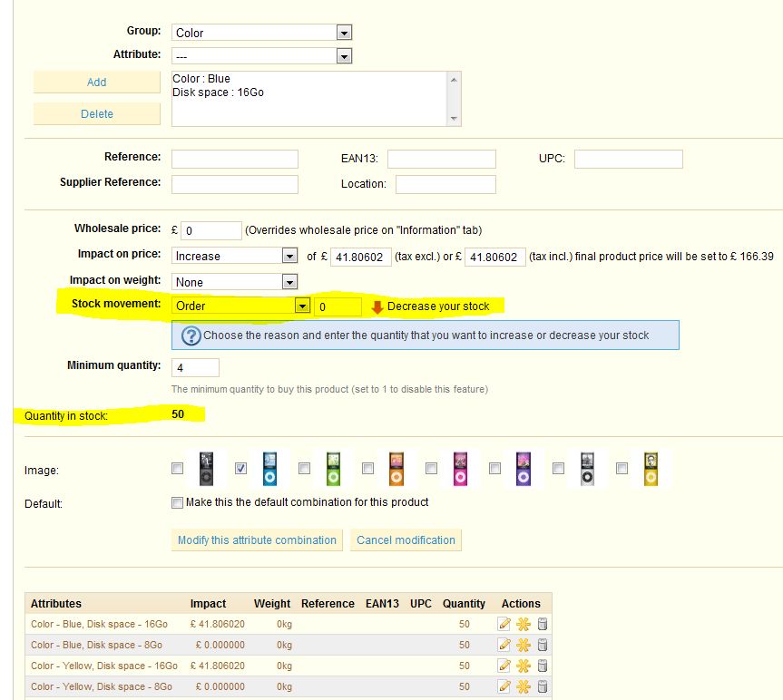Click the help question mark icon

click(x=191, y=335)
